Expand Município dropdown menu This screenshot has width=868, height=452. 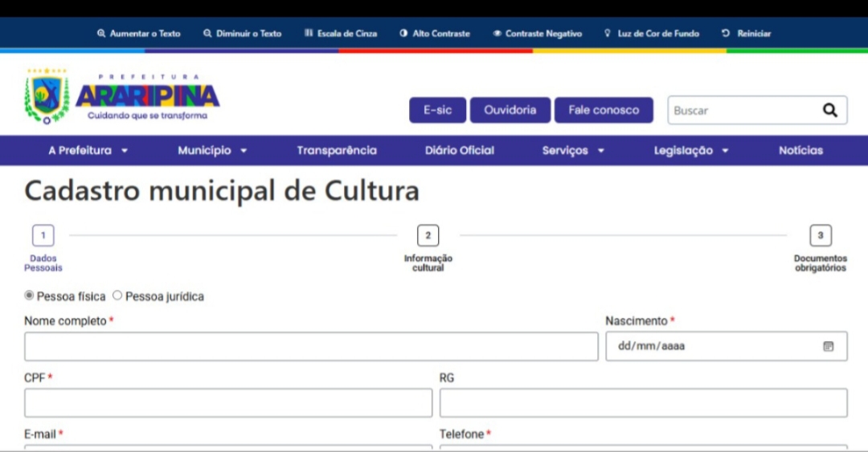point(212,150)
